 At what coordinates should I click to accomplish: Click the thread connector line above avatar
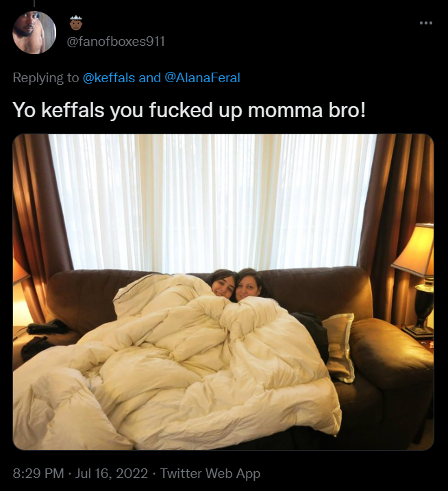pyautogui.click(x=34, y=3)
